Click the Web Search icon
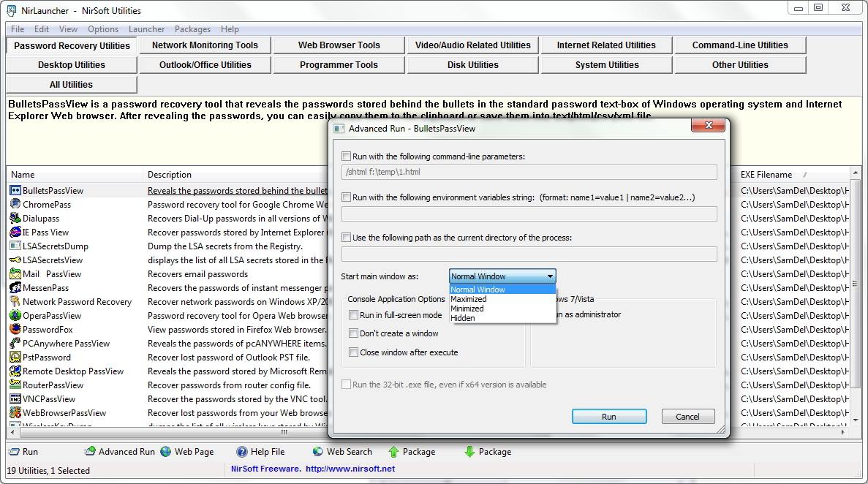The width and height of the screenshot is (868, 484). tap(318, 452)
